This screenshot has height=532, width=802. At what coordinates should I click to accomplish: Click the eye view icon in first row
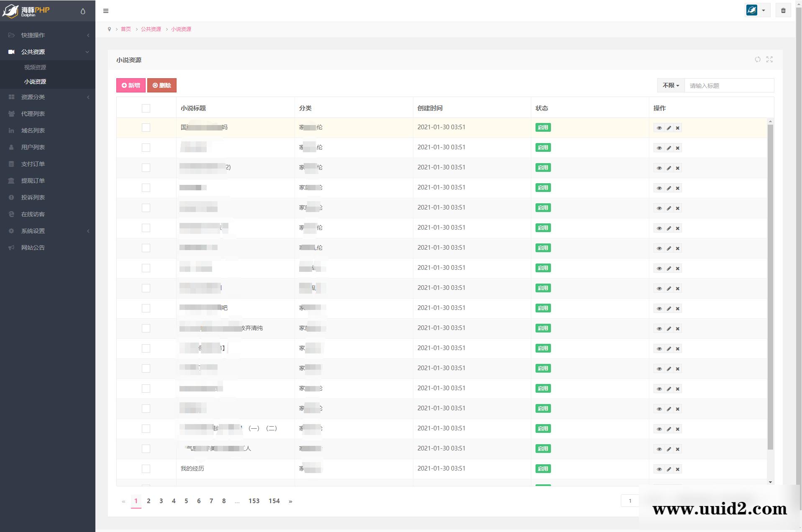659,128
